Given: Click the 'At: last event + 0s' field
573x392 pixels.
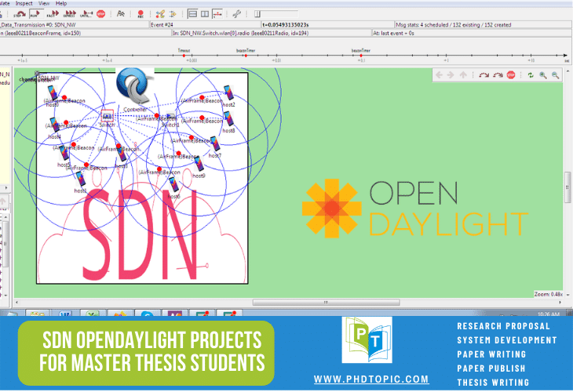Looking at the screenshot, I should coord(472,33).
